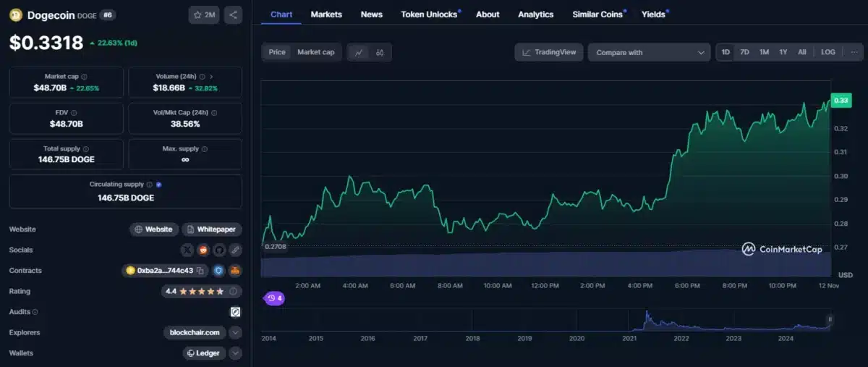The height and width of the screenshot is (367, 868).
Task: Open Total supply info icon
Action: click(88, 148)
